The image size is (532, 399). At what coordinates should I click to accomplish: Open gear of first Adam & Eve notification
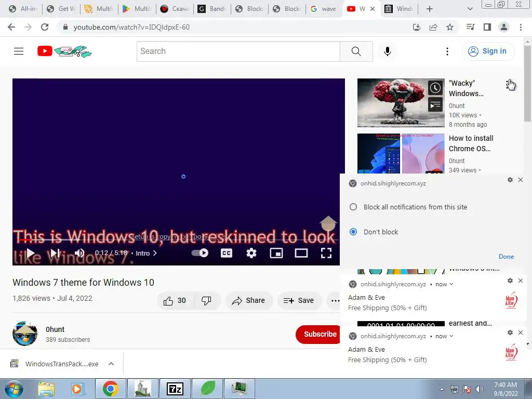pyautogui.click(x=510, y=281)
